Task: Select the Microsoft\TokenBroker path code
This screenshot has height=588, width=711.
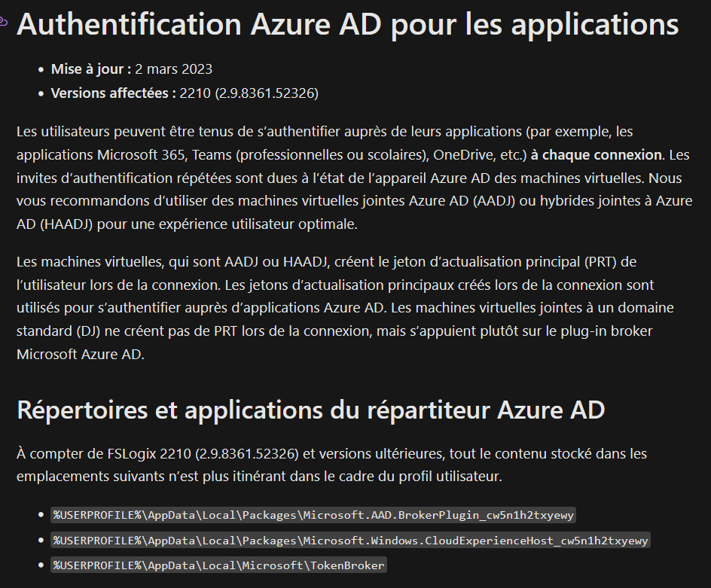Action: point(218,565)
